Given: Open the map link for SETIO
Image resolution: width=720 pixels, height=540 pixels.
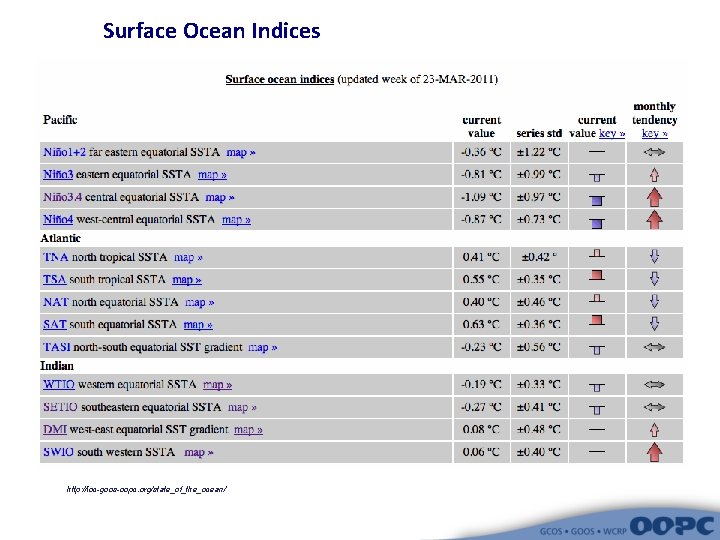Looking at the screenshot, I should point(242,407).
